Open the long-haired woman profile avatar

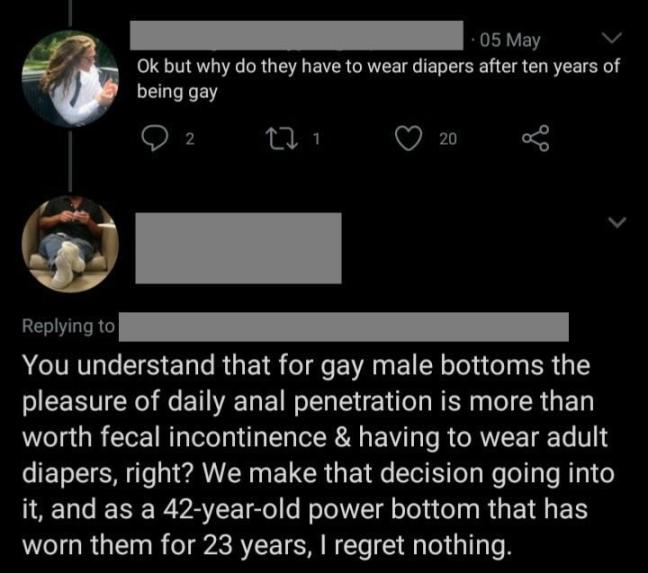[x=70, y=78]
